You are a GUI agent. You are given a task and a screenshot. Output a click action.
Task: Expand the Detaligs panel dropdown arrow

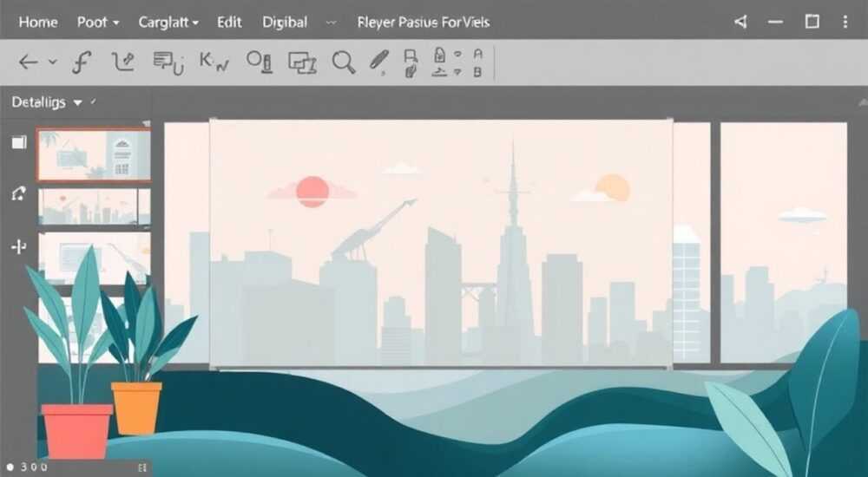77,103
